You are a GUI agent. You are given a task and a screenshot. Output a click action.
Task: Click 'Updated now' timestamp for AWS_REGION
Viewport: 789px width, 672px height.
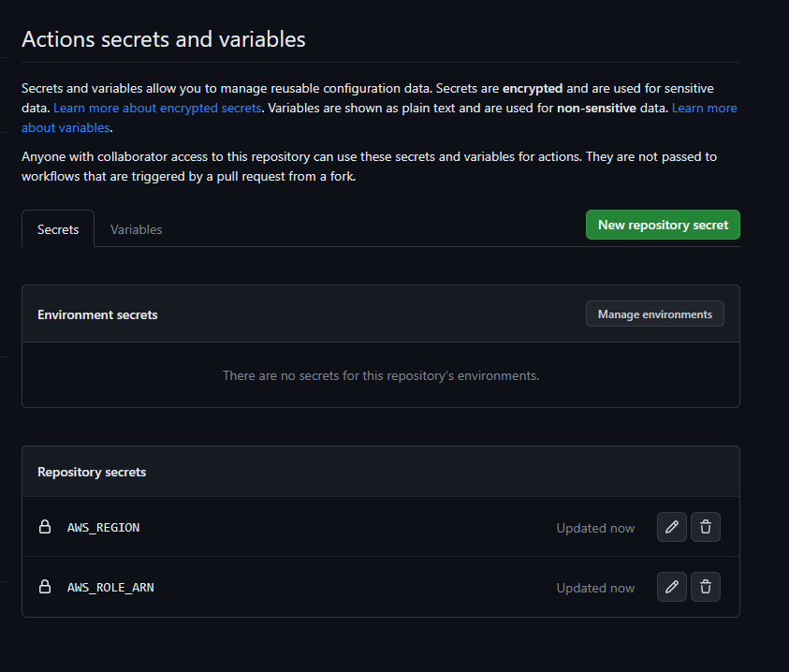(595, 528)
